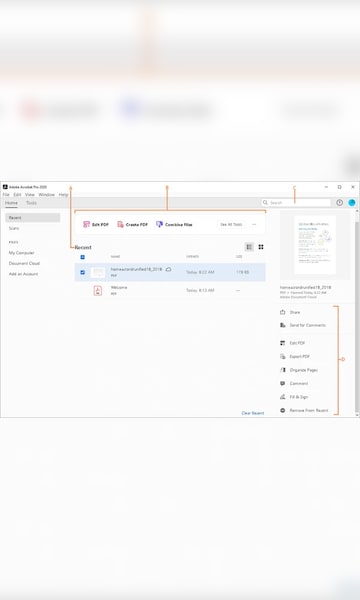Click the scrollbar down arrow in right pane
Image resolution: width=360 pixels, height=600 pixels.
click(x=357, y=415)
